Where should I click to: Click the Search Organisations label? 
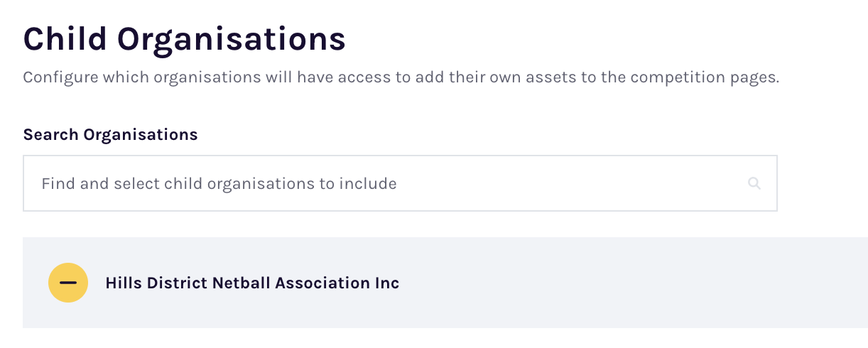coord(110,134)
